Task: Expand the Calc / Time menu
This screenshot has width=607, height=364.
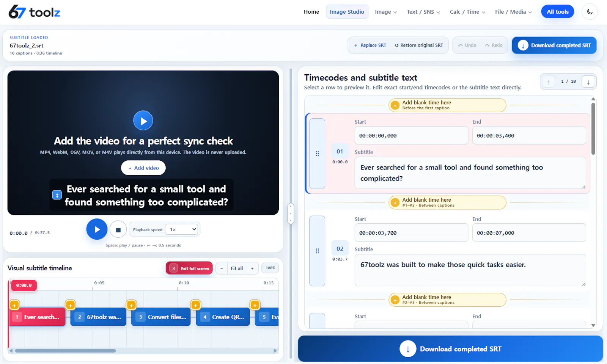Action: tap(467, 12)
